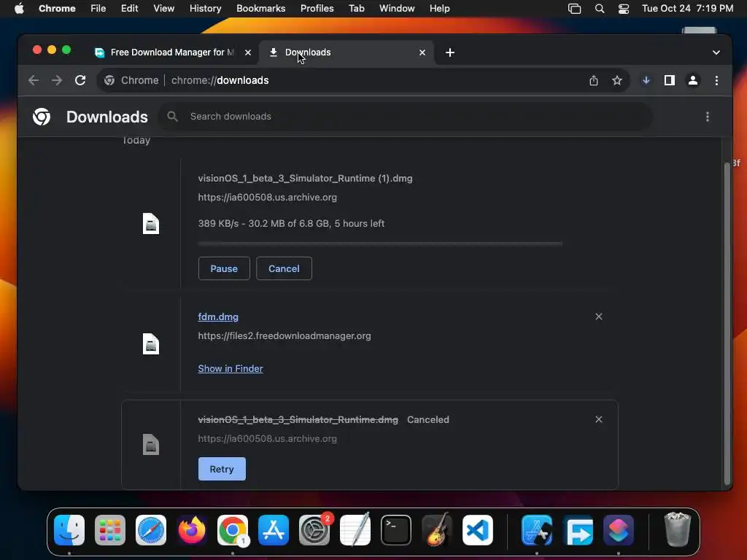This screenshot has width=747, height=560.
Task: Open Terminal from the Dock
Action: click(396, 530)
